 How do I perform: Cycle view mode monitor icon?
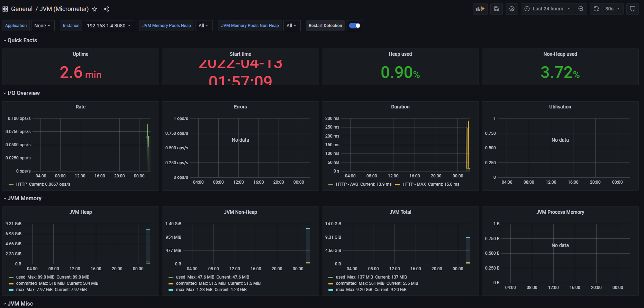point(633,9)
